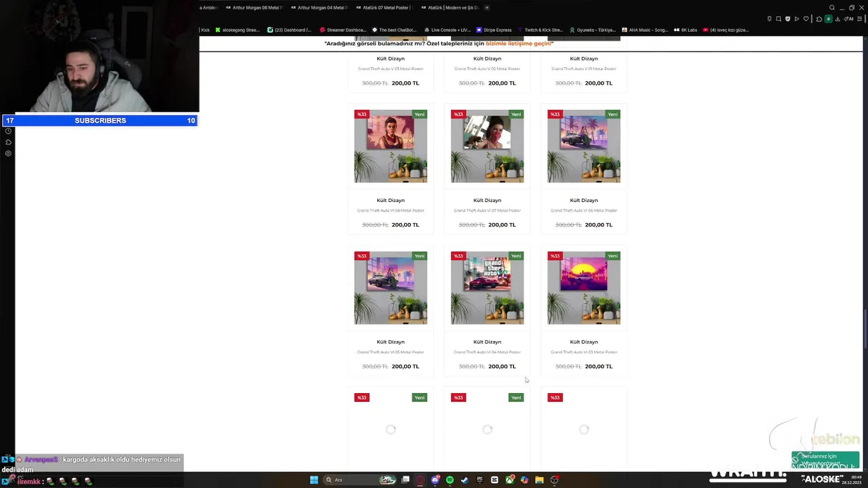Open the Kick bookmark
Screen dimensions: 868x488
205,30
